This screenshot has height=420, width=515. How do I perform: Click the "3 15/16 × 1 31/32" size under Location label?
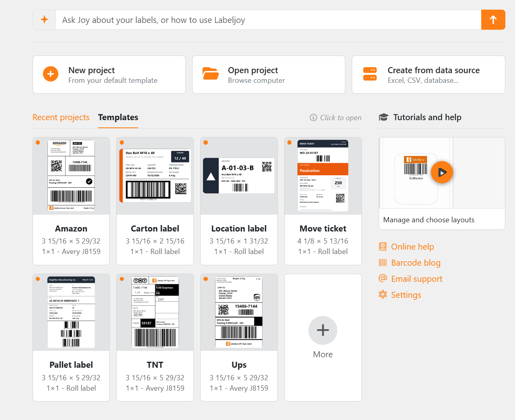point(239,241)
